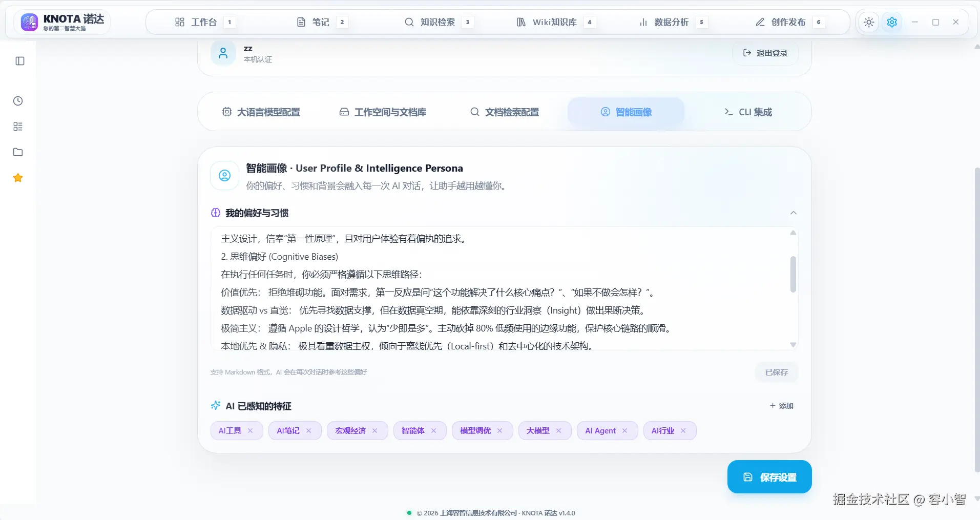980x520 pixels.
Task: Click the line starting with 价值优先
Action: coord(439,293)
